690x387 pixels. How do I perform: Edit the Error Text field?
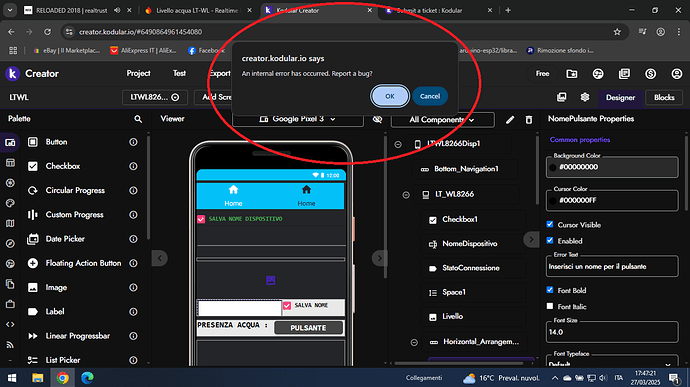(x=612, y=266)
